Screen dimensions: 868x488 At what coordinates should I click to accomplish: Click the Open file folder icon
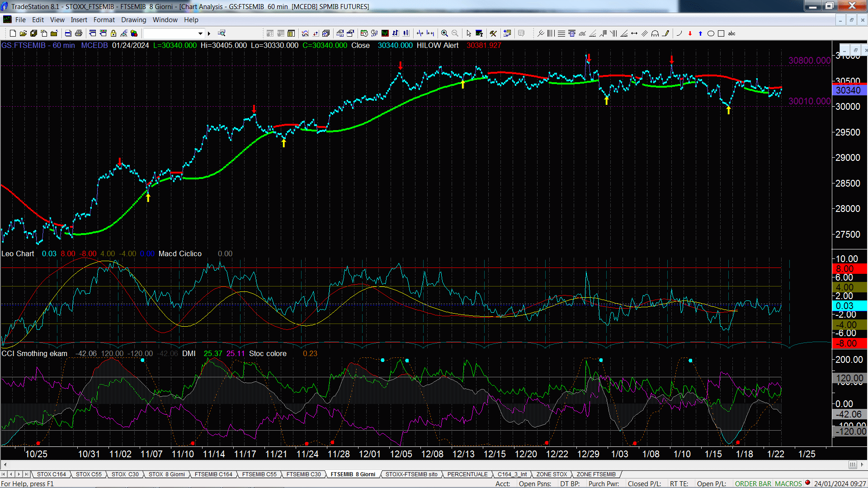click(x=23, y=33)
